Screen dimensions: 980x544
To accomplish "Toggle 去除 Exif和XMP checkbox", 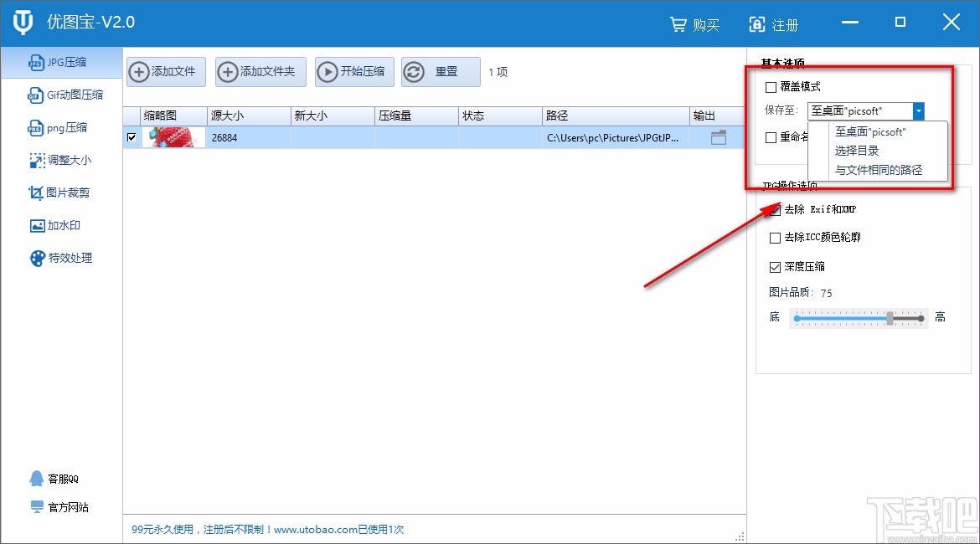I will point(775,210).
